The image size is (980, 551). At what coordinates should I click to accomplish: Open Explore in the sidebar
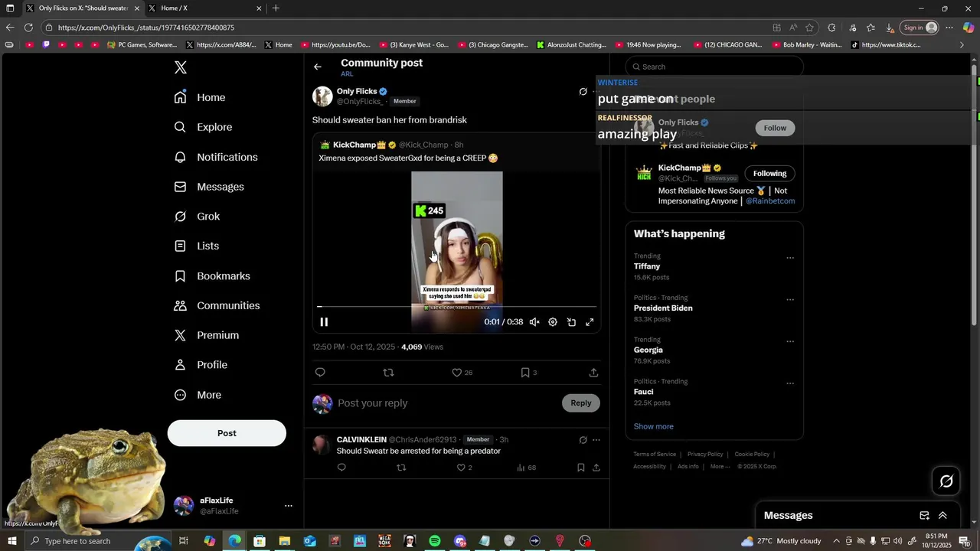click(203, 127)
